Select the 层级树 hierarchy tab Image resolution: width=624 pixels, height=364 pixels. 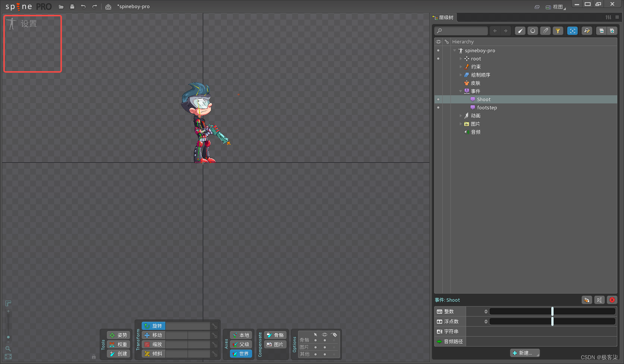(x=443, y=17)
